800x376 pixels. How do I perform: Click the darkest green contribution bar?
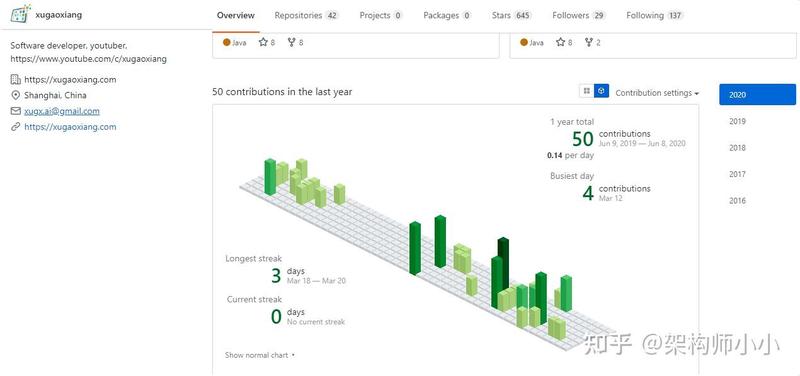[504, 265]
